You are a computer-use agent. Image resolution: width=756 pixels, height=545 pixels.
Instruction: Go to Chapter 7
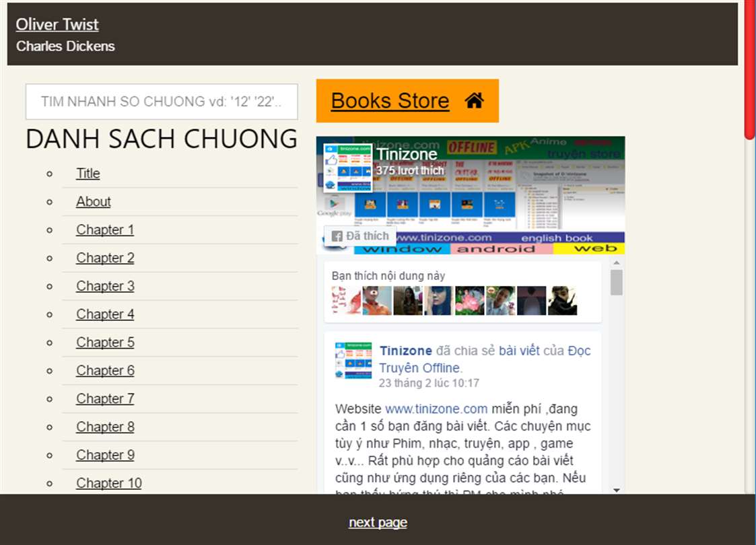click(105, 398)
